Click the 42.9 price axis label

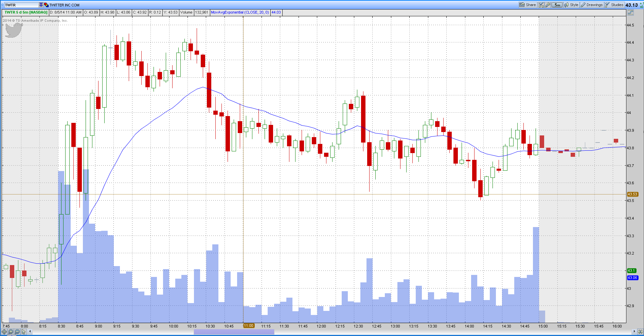[630, 306]
